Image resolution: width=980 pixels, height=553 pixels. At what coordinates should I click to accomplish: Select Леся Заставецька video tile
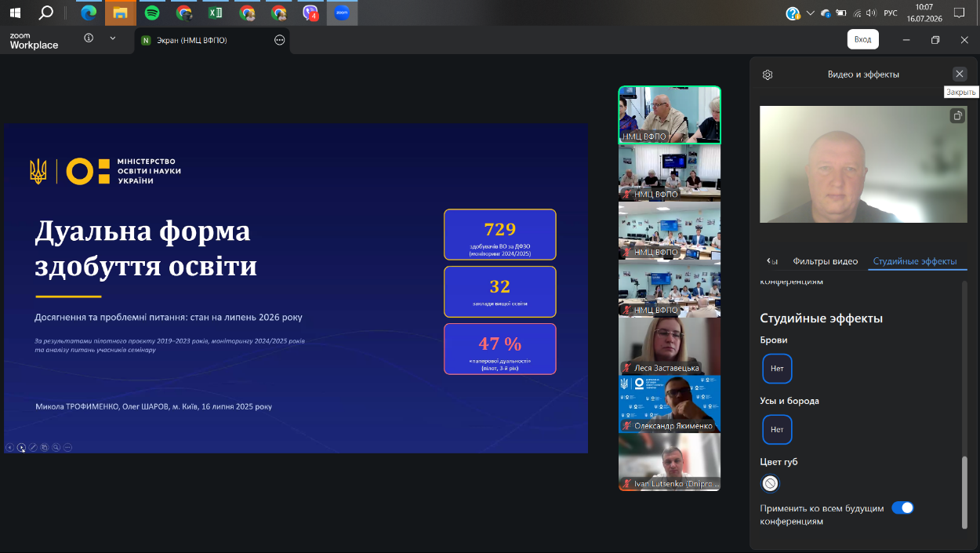click(670, 346)
